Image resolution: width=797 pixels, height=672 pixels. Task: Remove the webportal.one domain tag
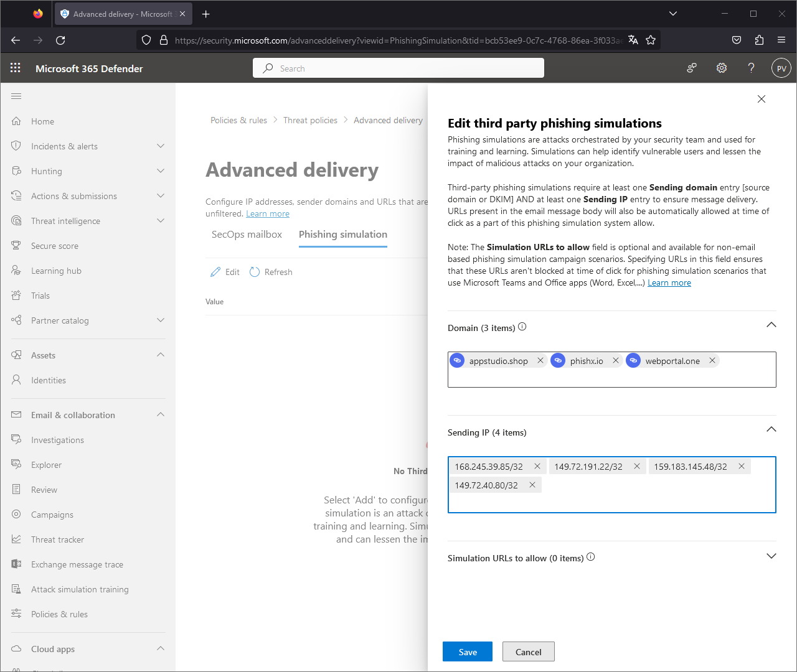pos(712,360)
